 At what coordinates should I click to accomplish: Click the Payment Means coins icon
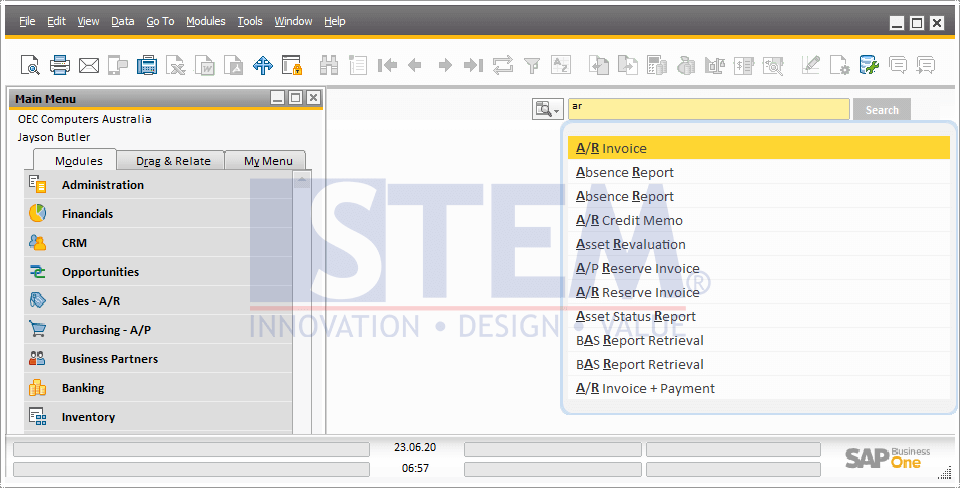(x=686, y=65)
